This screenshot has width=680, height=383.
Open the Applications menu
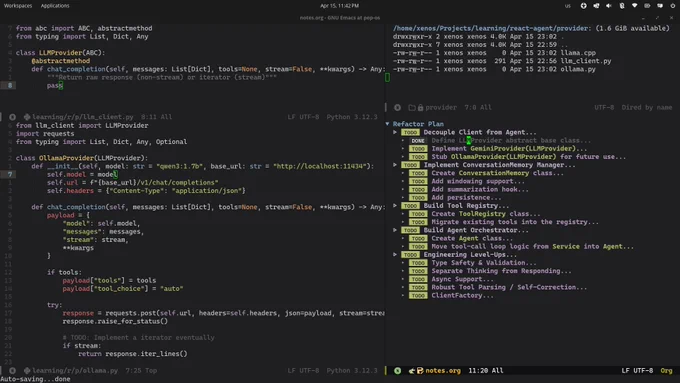tap(55, 6)
